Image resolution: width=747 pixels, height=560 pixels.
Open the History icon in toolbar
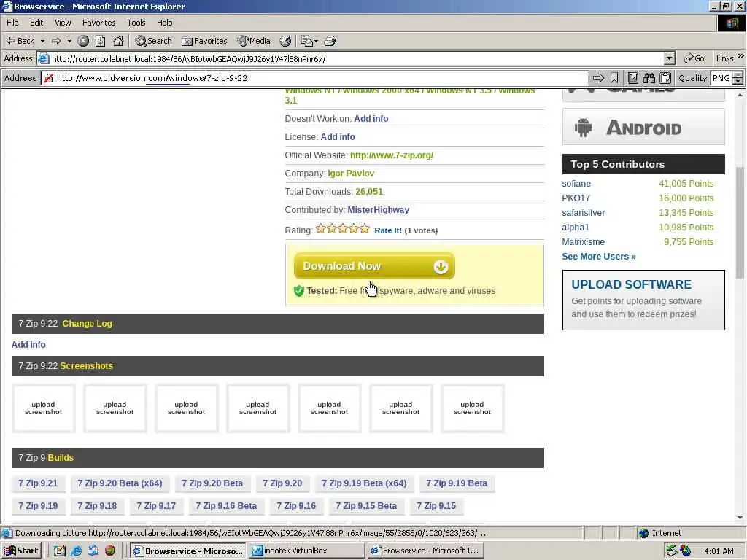point(285,41)
